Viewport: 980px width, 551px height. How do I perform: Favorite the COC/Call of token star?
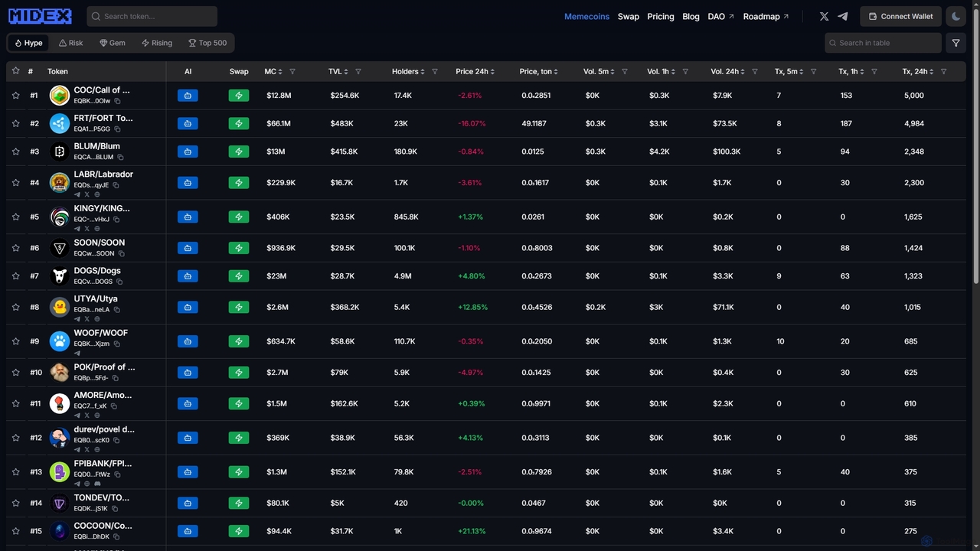click(15, 96)
